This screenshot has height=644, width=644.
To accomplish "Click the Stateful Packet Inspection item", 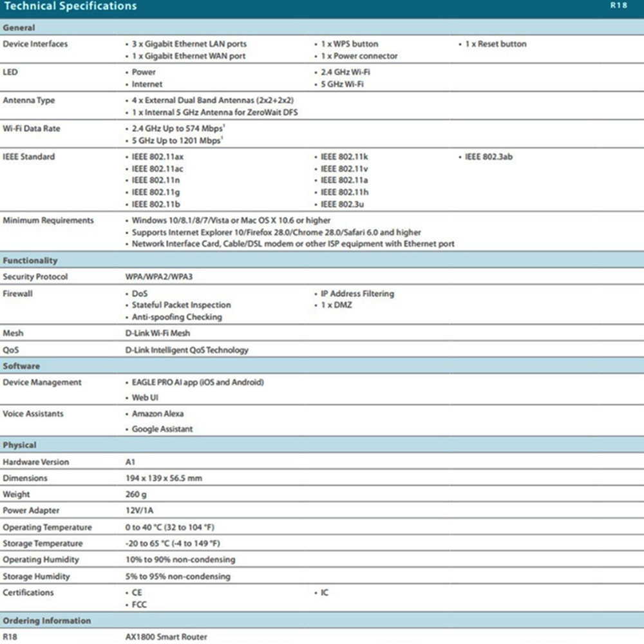I will 181,305.
